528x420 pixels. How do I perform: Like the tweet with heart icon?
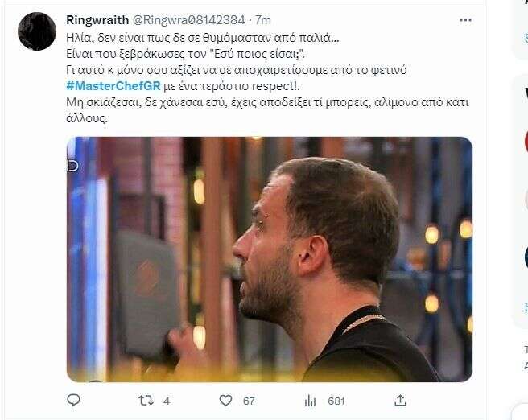[225, 401]
